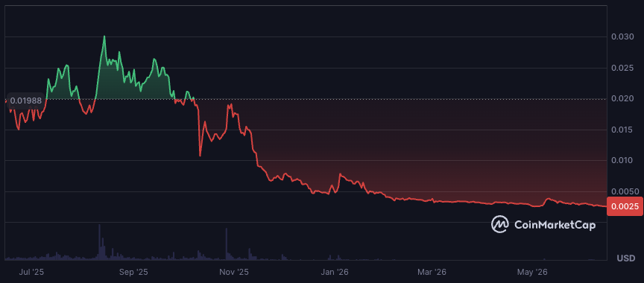
Task: Click the USD currency label
Action: (626, 258)
